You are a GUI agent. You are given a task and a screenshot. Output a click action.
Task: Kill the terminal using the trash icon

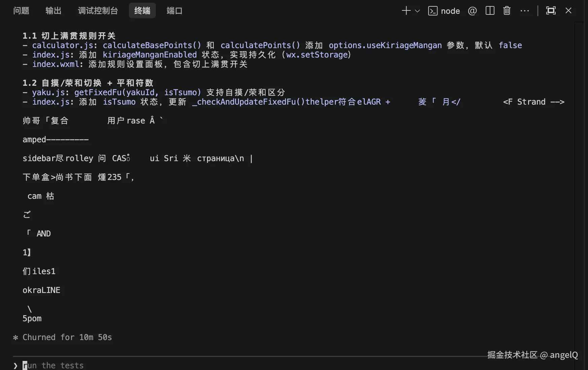pos(507,10)
